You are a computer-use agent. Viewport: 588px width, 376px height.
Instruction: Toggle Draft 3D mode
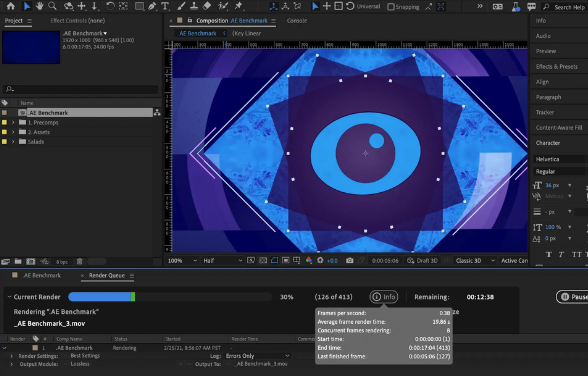pos(422,261)
